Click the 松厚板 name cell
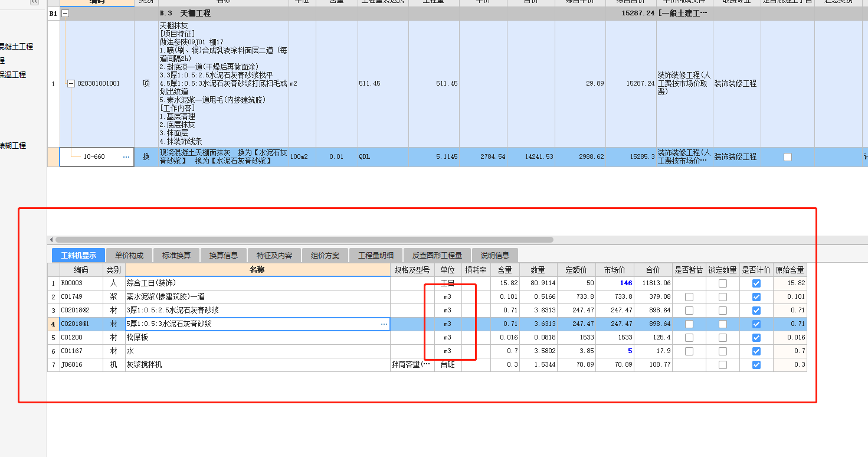The height and width of the screenshot is (457, 868). tap(257, 338)
